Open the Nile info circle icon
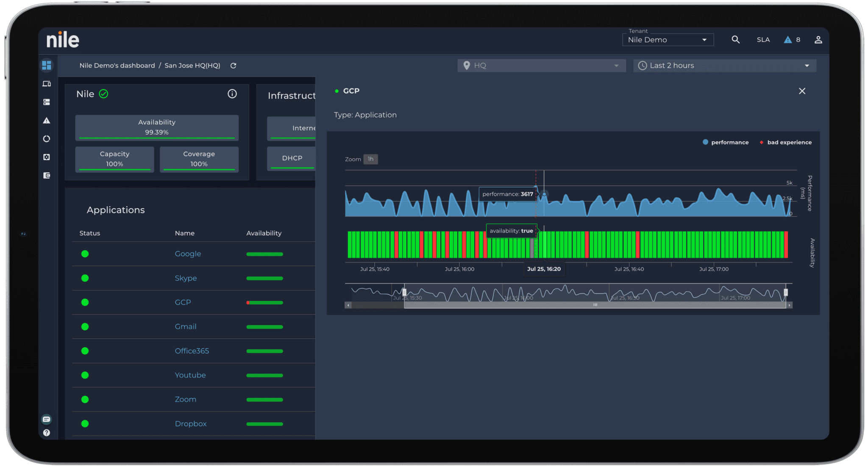The width and height of the screenshot is (868, 466). 232,94
